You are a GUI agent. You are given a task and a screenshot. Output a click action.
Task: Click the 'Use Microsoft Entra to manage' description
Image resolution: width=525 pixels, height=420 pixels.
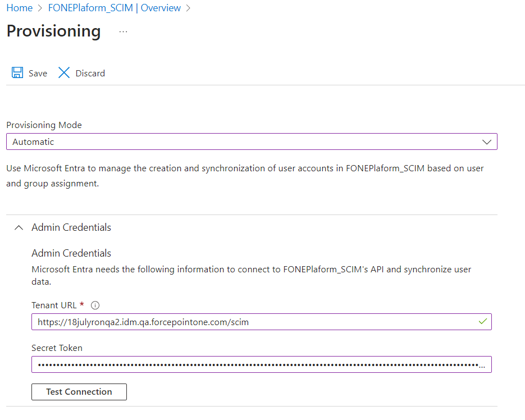pos(245,176)
